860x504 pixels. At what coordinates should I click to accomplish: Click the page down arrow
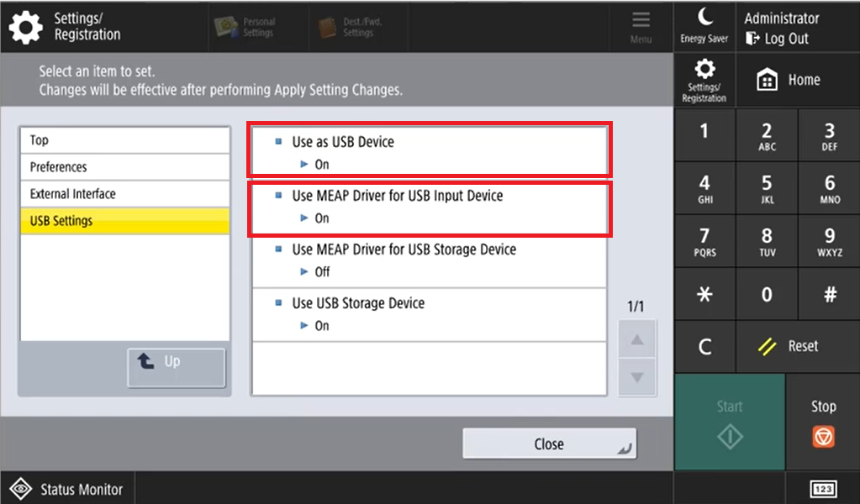(637, 378)
